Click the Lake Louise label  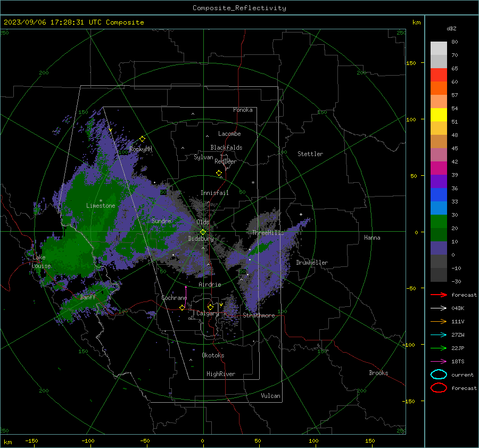[41, 262]
